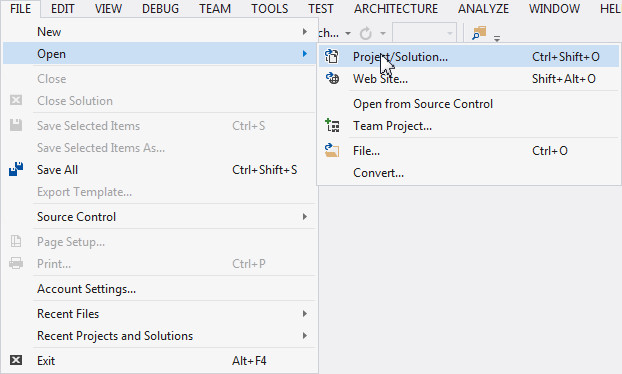The height and width of the screenshot is (374, 622).
Task: Open the ARCHITECTURE menu
Action: (396, 8)
